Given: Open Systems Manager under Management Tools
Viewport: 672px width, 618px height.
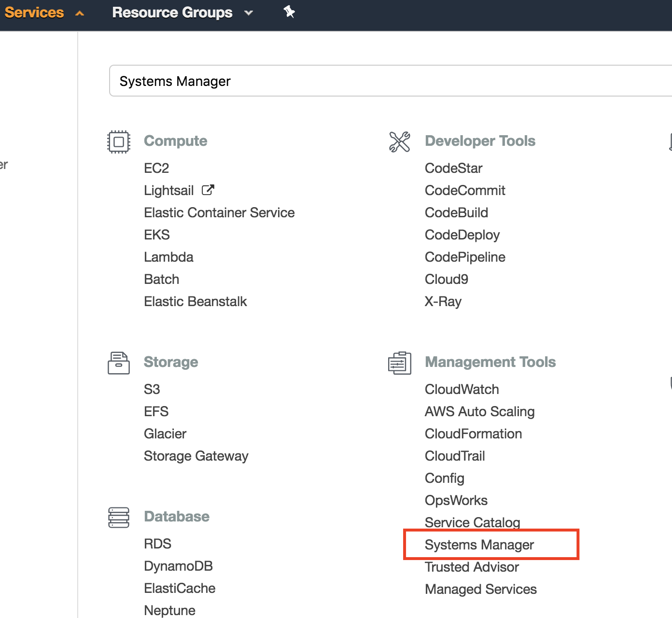Looking at the screenshot, I should coord(479,545).
